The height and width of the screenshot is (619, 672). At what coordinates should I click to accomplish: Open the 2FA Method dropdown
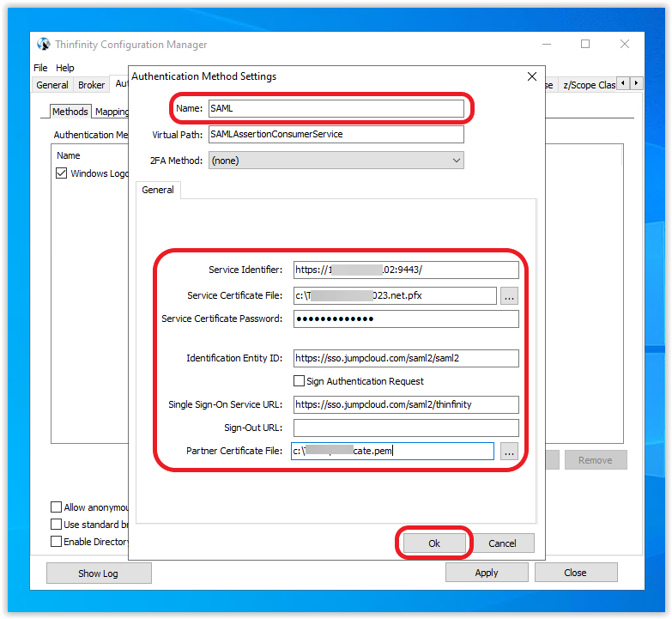[x=336, y=161]
